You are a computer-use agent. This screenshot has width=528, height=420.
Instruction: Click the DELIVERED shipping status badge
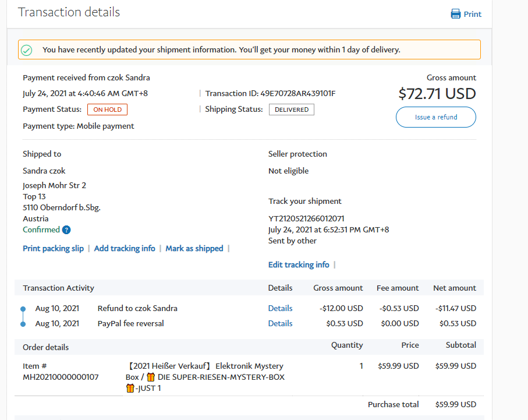pos(291,110)
